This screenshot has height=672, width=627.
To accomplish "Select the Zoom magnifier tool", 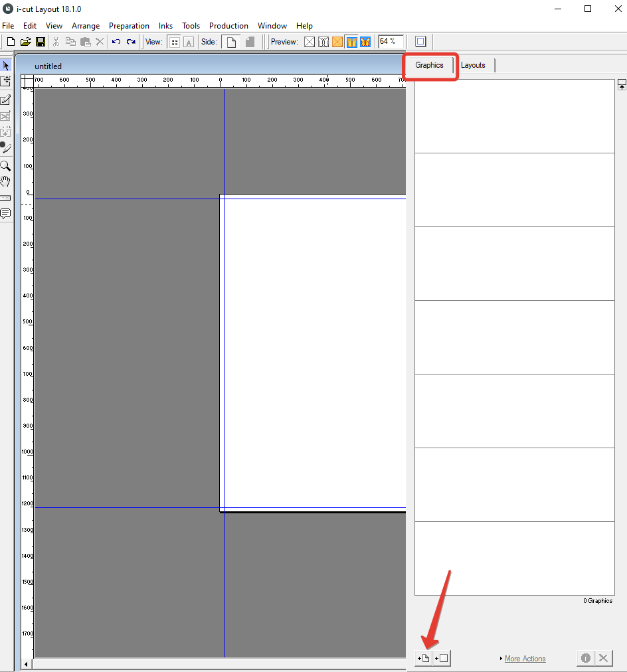I will (6, 166).
